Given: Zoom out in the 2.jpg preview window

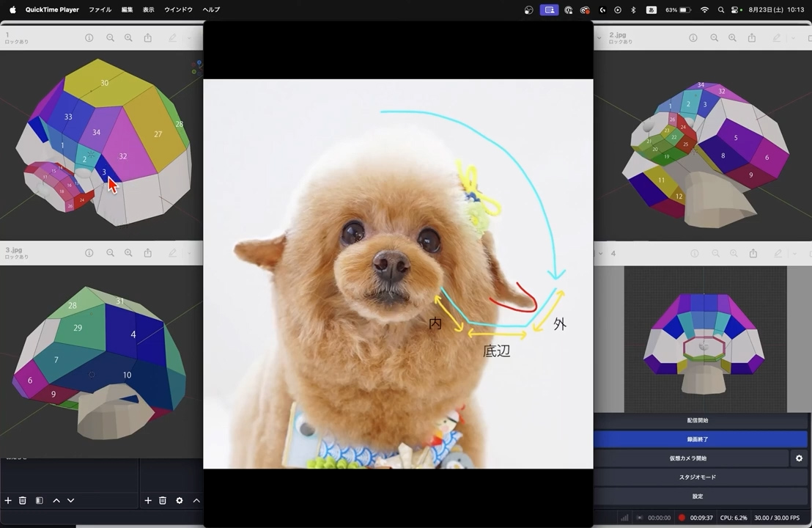Looking at the screenshot, I should pyautogui.click(x=714, y=38).
